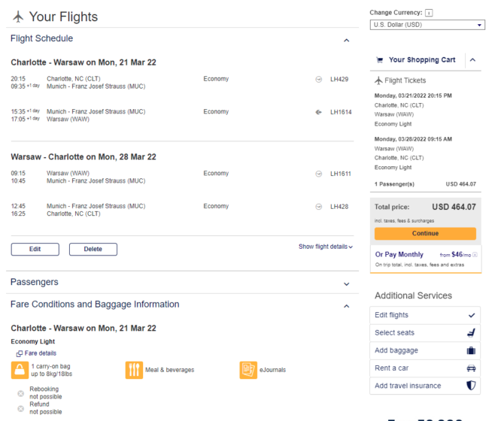This screenshot has height=421, width=504.
Task: Open the Change Currency dropdown
Action: point(427,25)
